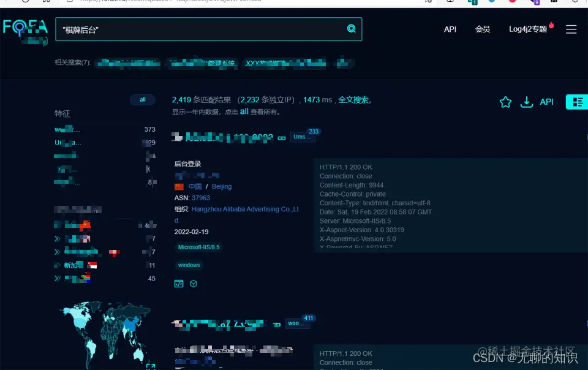Click the Microsoft-IIS/8.5 tag
Image resolution: width=588 pixels, height=370 pixels.
click(x=198, y=247)
